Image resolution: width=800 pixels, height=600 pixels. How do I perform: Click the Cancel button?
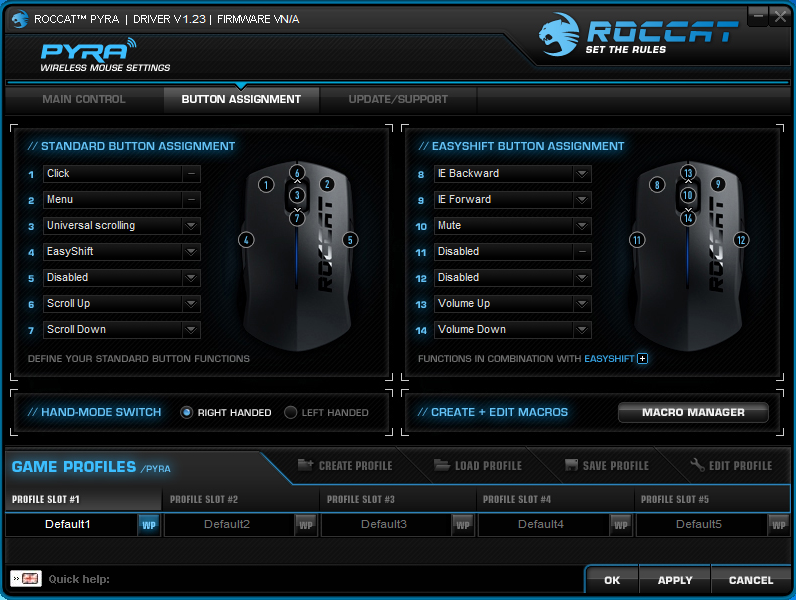(x=751, y=580)
